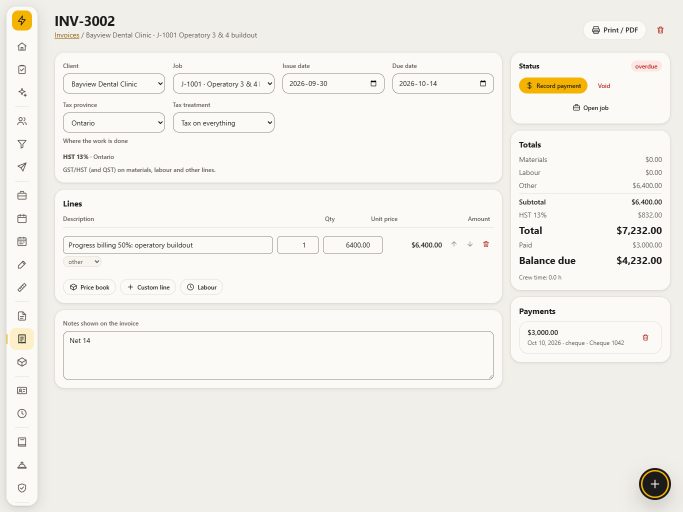
Task: Open the hard hat icon in sidebar
Action: coord(22,465)
